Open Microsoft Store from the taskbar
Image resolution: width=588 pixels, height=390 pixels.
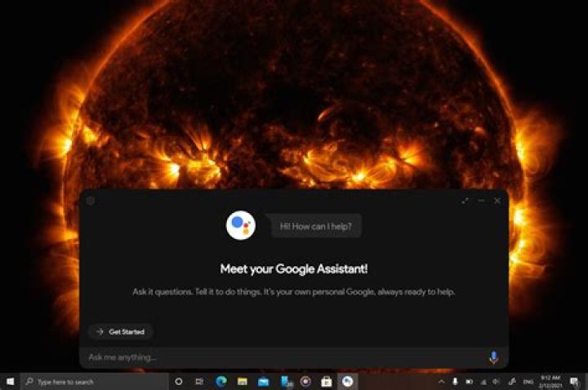(x=327, y=381)
